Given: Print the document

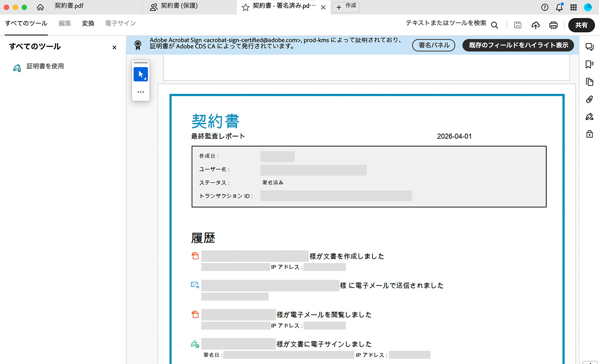Looking at the screenshot, I should click(553, 25).
